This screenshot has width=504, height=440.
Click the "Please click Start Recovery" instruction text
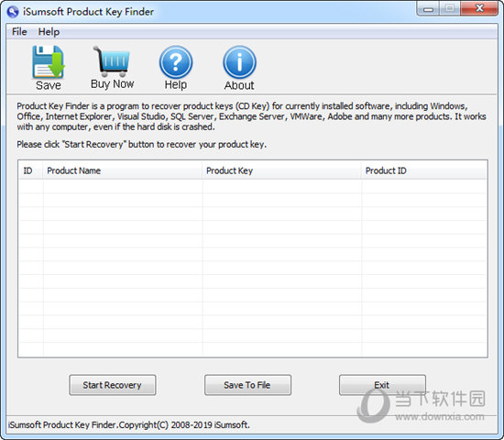click(142, 145)
